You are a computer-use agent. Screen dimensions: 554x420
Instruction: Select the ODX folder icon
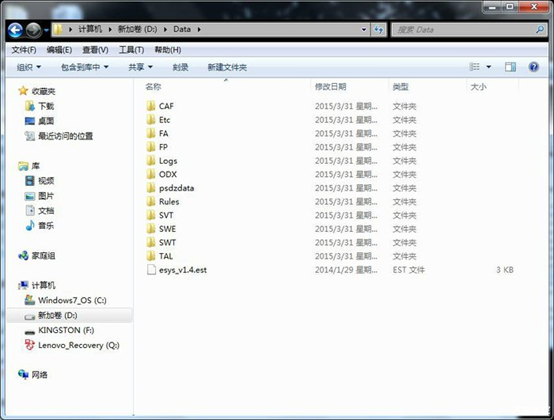[x=151, y=174]
